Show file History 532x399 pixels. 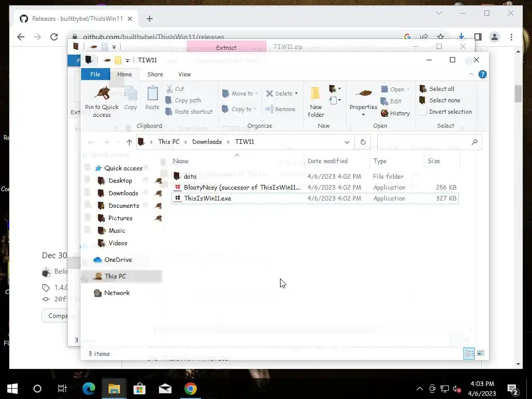395,113
